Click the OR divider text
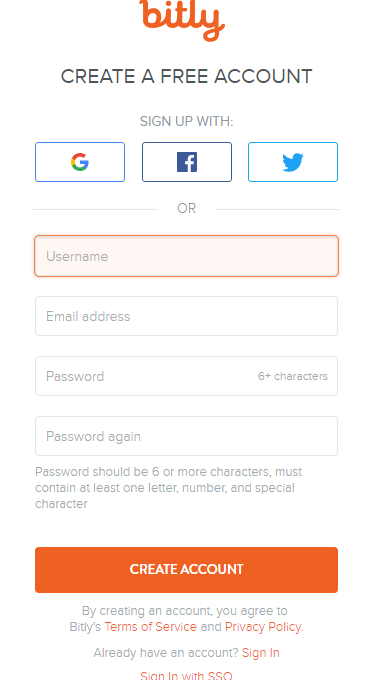The height and width of the screenshot is (680, 381). pos(186,209)
